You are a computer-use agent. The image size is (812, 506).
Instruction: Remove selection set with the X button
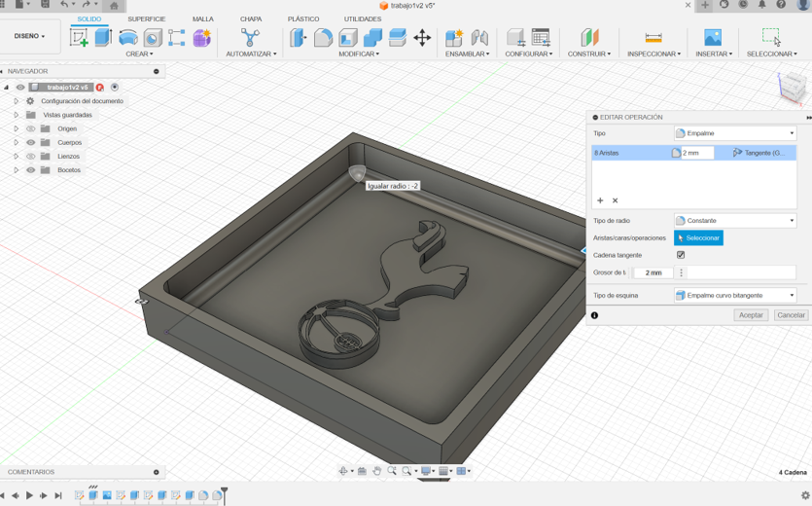click(x=616, y=200)
